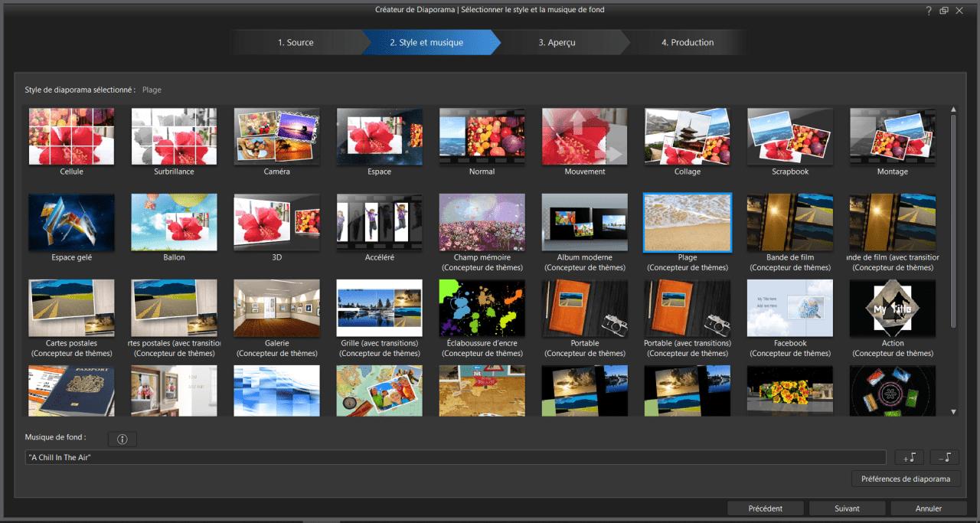Choose the Montage slideshow style
The width and height of the screenshot is (980, 523).
pos(892,136)
